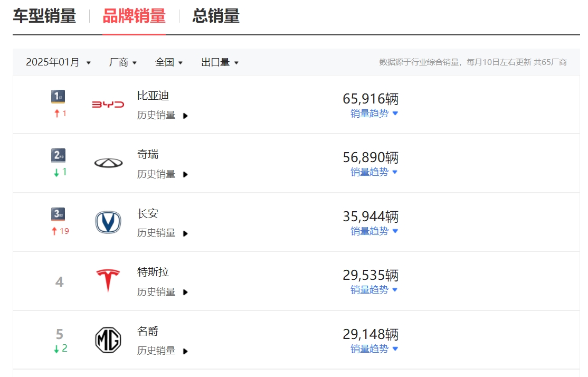Click green down-2 rank change for 名爵
This screenshot has height=377, width=588.
(60, 348)
